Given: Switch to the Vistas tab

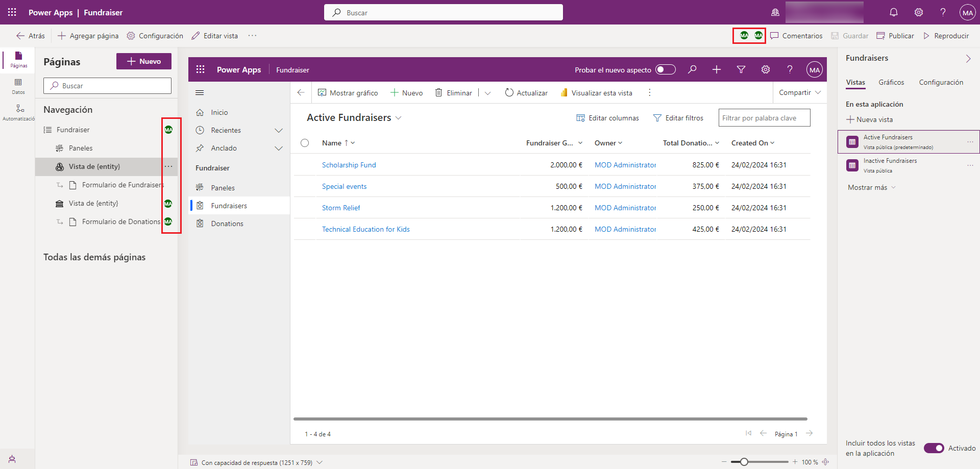Looking at the screenshot, I should click(855, 82).
